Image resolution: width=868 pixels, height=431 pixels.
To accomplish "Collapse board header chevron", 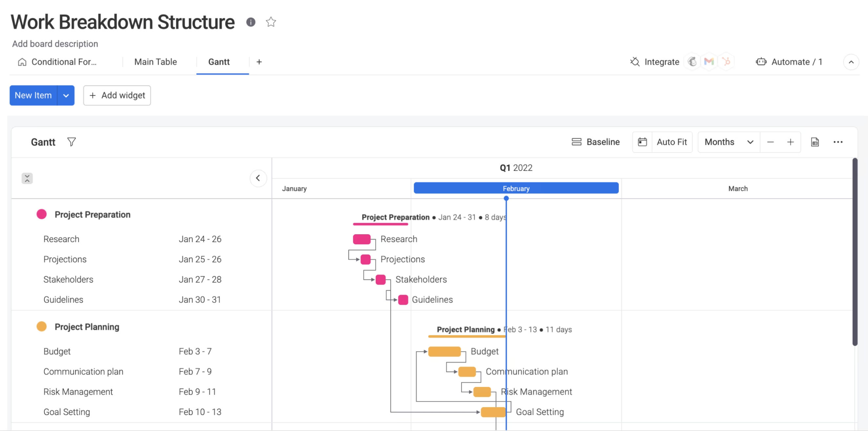I will 851,62.
